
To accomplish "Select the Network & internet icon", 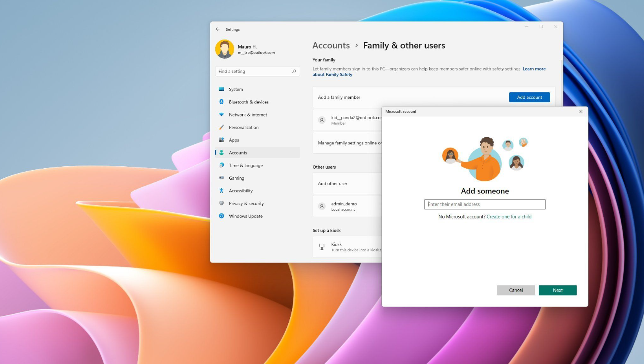I will click(x=221, y=115).
